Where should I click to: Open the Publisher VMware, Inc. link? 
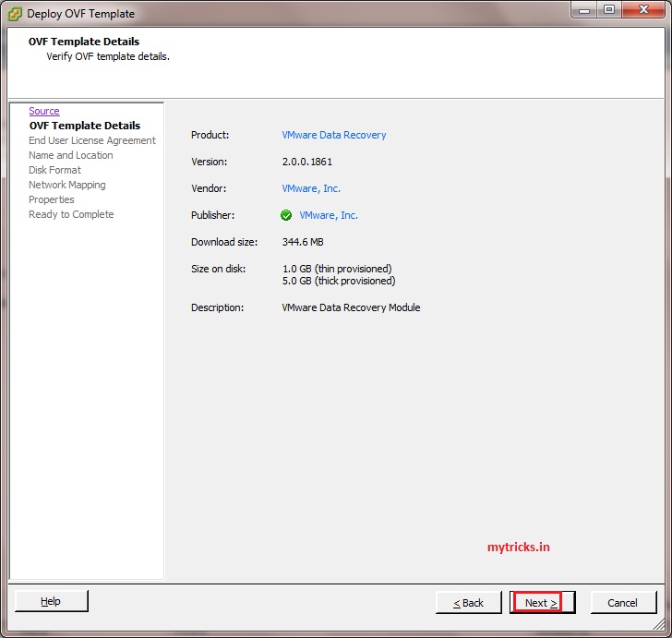click(329, 215)
